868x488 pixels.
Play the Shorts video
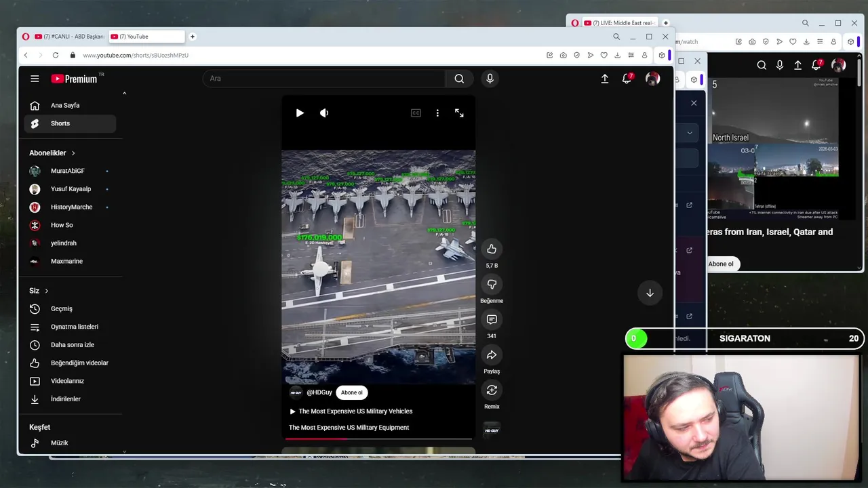point(300,113)
